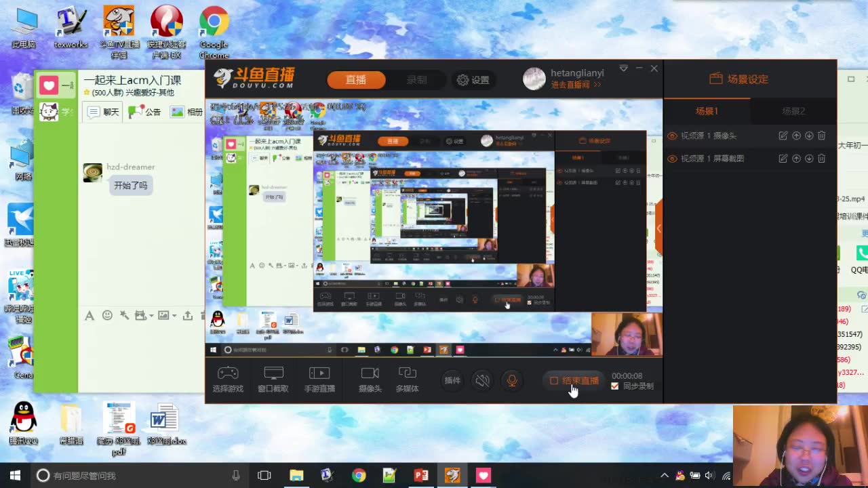The height and width of the screenshot is (488, 868).
Task: Launch texworks from the desktop
Action: pyautogui.click(x=71, y=28)
